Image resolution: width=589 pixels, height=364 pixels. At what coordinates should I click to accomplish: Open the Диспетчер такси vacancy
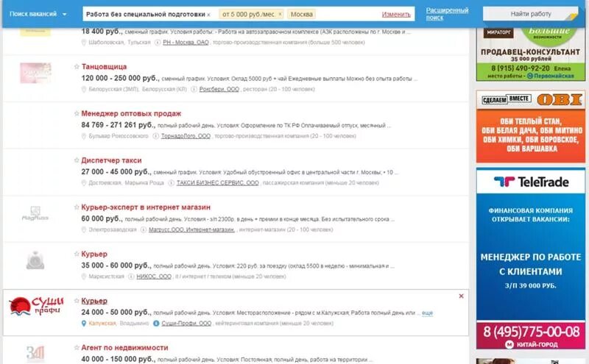pos(111,160)
